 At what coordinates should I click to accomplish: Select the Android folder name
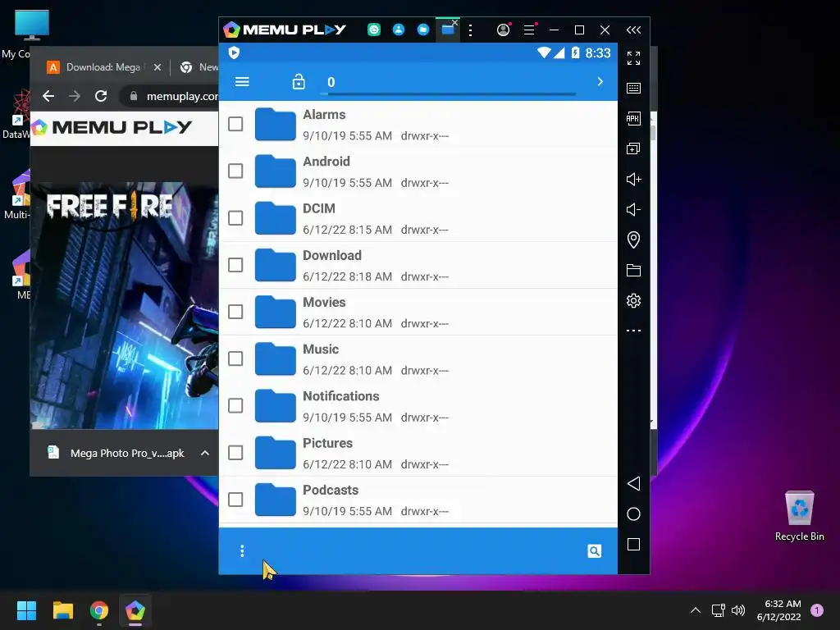(x=326, y=162)
